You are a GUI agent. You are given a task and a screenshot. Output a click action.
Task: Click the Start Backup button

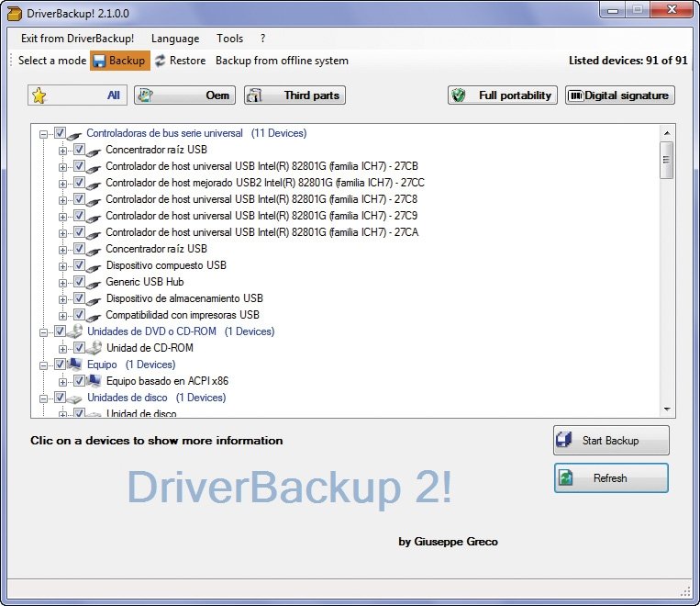click(611, 440)
